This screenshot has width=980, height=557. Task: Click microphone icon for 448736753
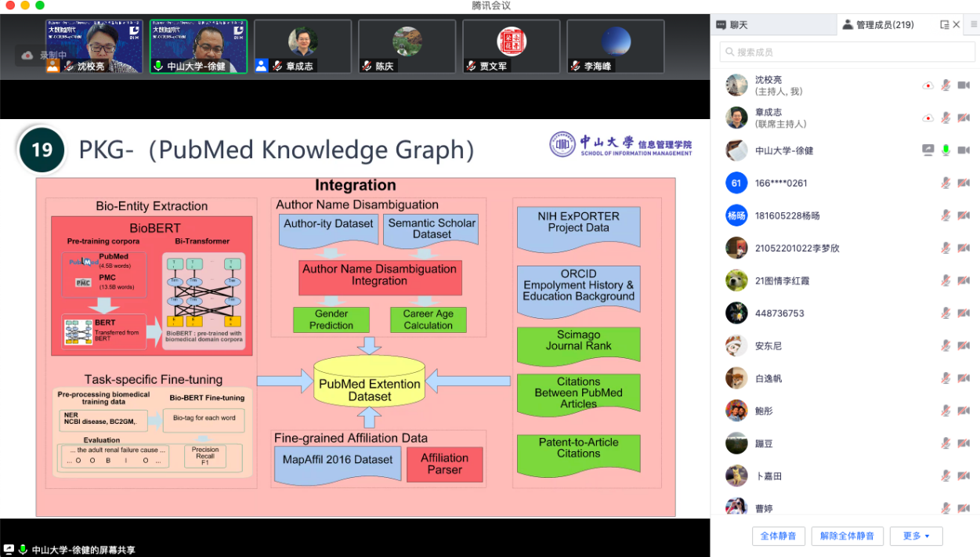click(946, 313)
